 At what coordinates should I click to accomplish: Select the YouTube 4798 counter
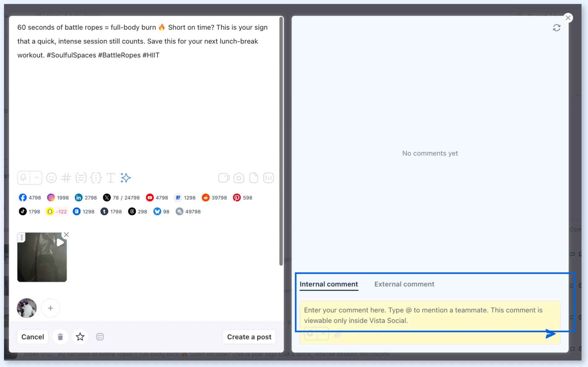[157, 198]
